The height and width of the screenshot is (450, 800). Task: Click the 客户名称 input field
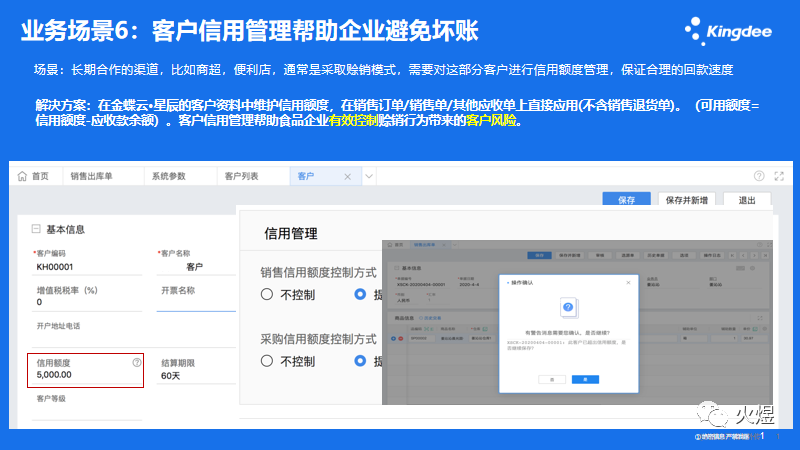(x=196, y=267)
